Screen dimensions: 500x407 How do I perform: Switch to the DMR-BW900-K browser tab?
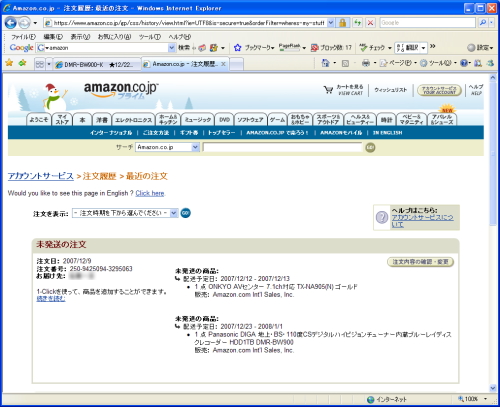click(x=96, y=64)
